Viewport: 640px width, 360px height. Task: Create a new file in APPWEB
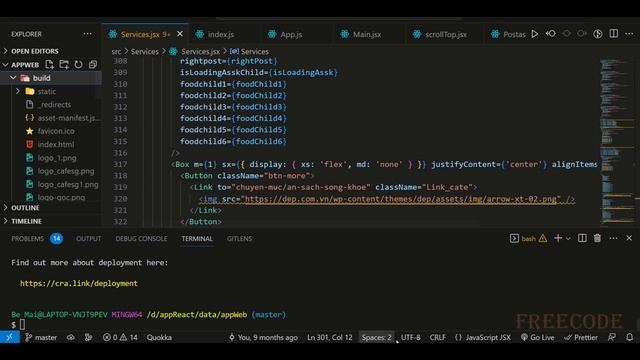click(49, 64)
